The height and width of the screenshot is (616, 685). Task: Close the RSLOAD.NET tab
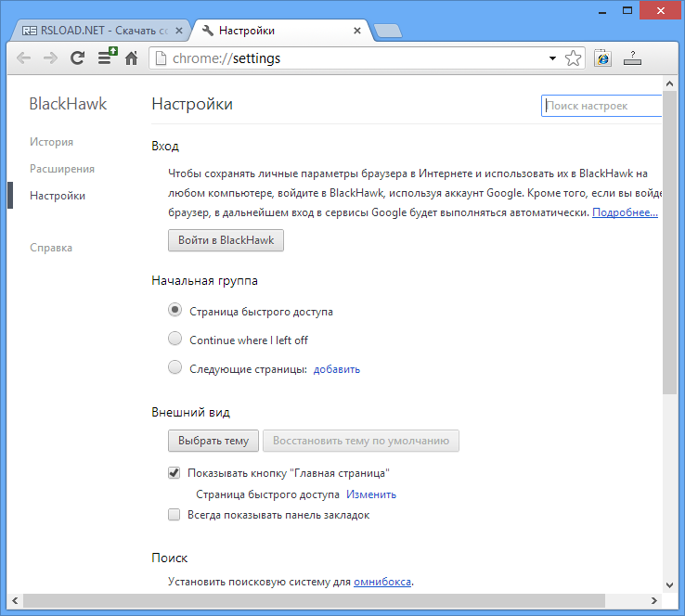coord(179,31)
